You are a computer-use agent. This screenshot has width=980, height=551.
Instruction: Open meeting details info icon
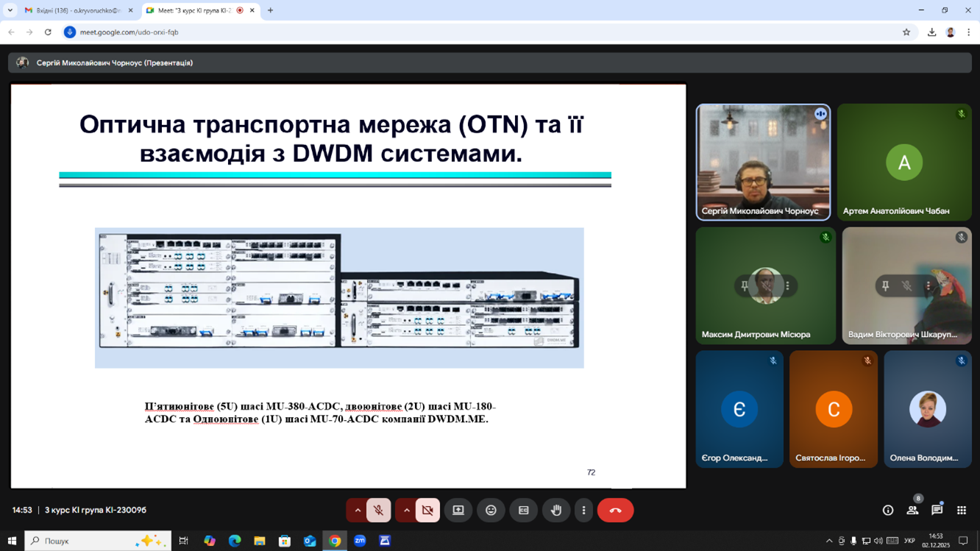point(888,511)
